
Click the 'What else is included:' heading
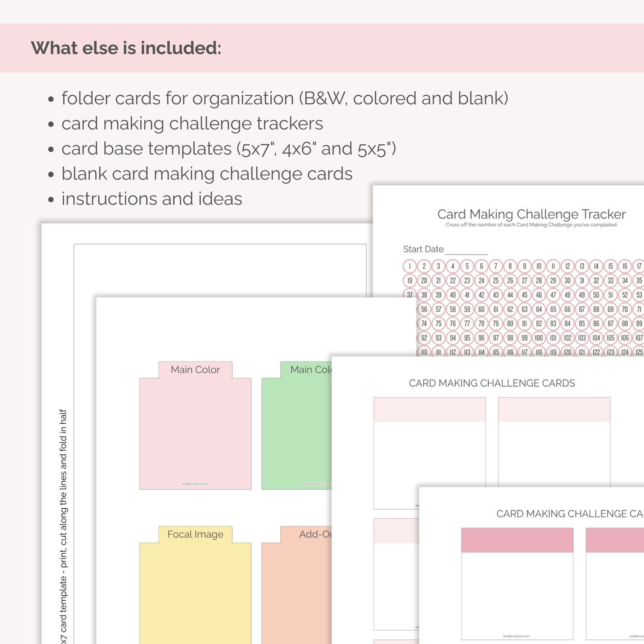coord(126,48)
